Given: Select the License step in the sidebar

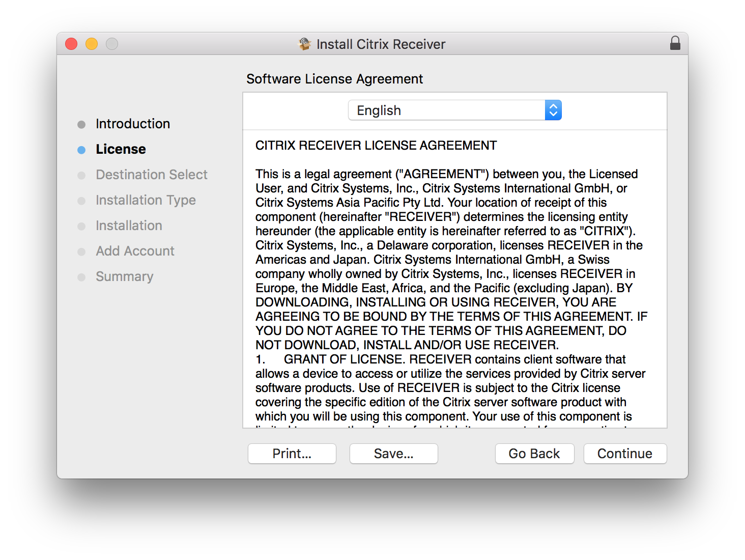Looking at the screenshot, I should 121,149.
